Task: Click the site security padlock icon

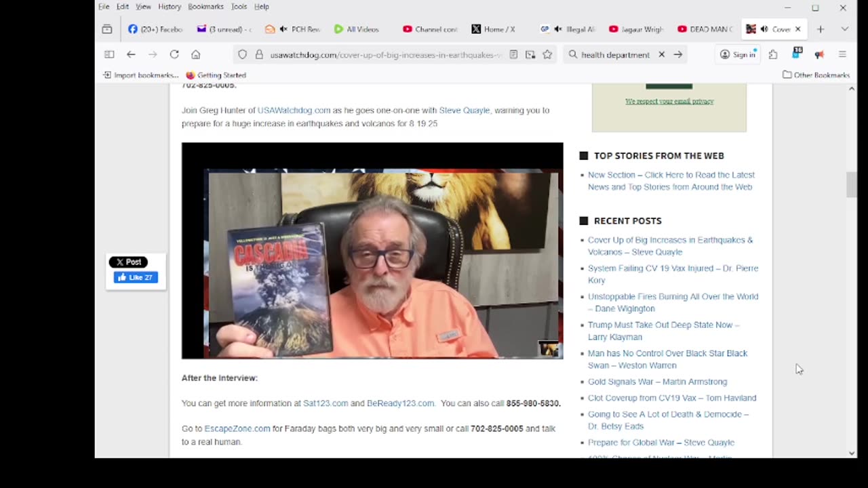Action: pyautogui.click(x=258, y=54)
